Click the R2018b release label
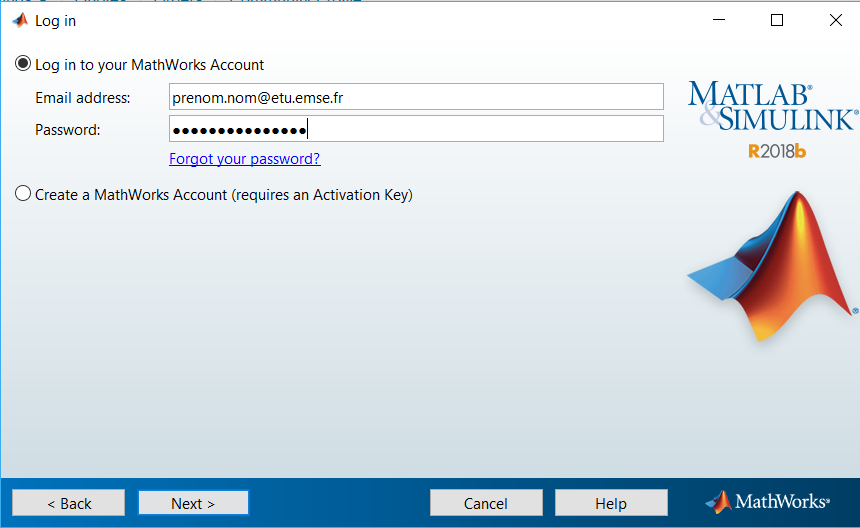The width and height of the screenshot is (860, 528). pos(776,151)
